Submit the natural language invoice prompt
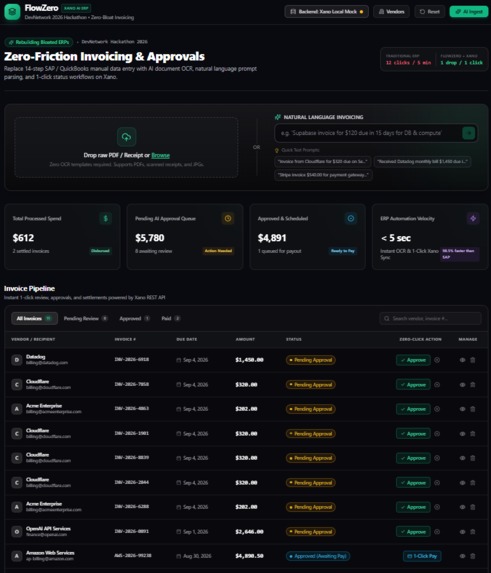 469,133
